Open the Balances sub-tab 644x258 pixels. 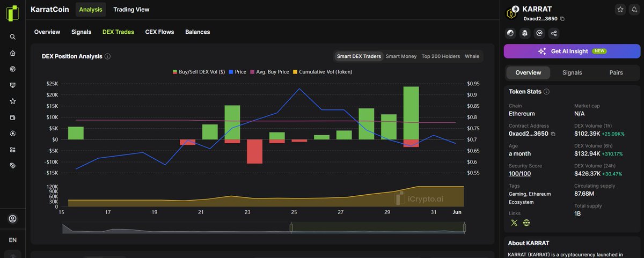(x=197, y=32)
